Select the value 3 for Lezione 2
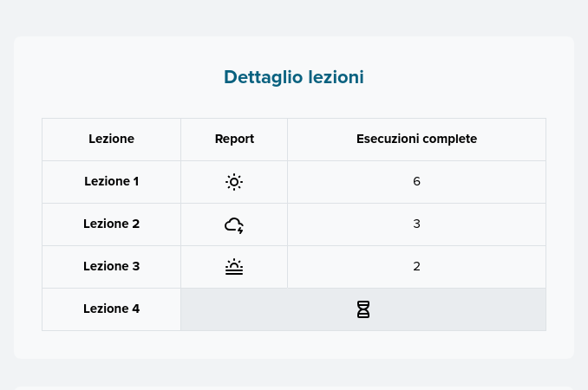The height and width of the screenshot is (390, 588). (x=416, y=224)
